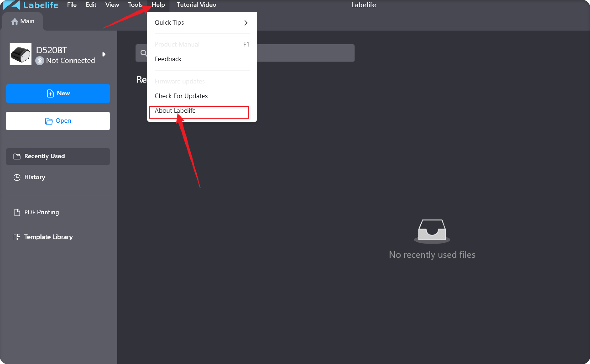Image resolution: width=590 pixels, height=364 pixels.
Task: Click the Open file button
Action: click(58, 121)
